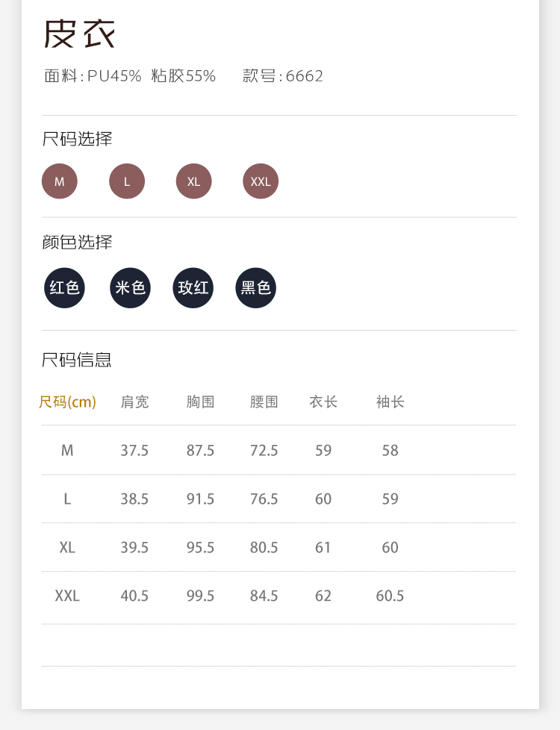Select 米色 color circle
This screenshot has height=730, width=560.
click(130, 287)
